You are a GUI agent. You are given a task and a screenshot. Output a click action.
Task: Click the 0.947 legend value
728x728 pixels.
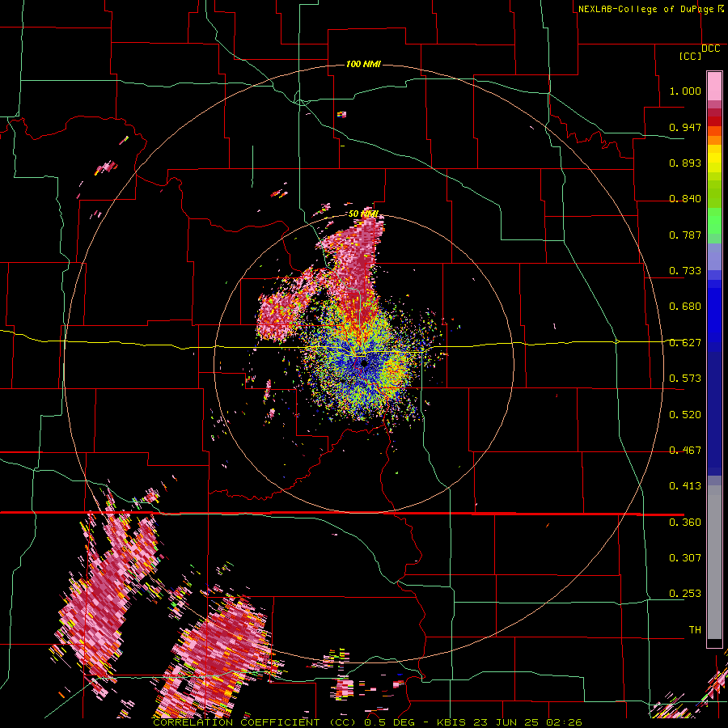pos(685,127)
